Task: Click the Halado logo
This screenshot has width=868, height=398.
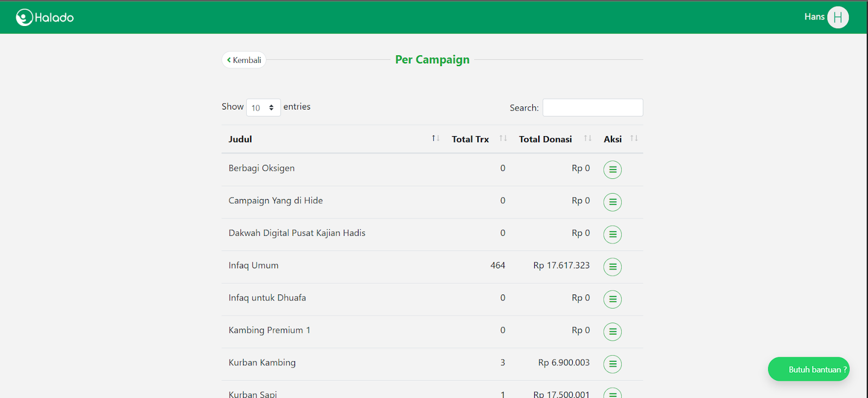Action: (x=45, y=17)
